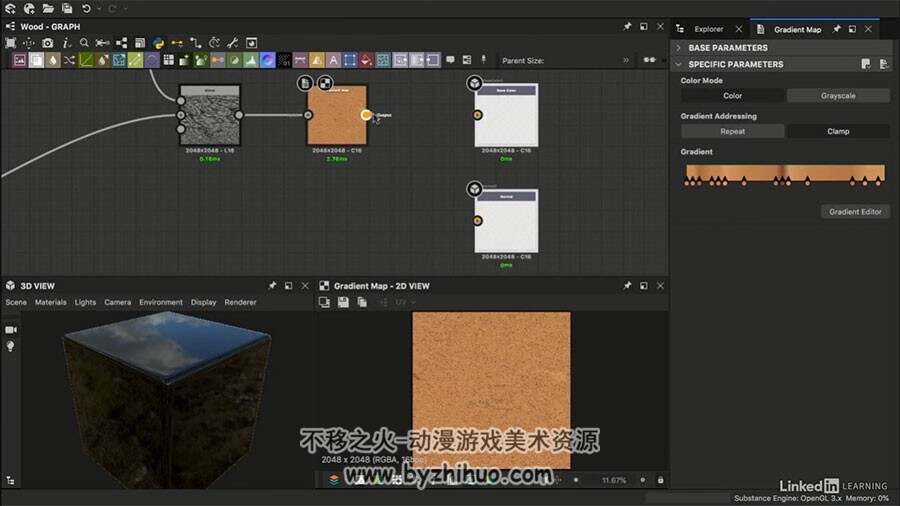Image resolution: width=900 pixels, height=506 pixels.
Task: Open the Parent Size dropdown
Action: point(523,60)
